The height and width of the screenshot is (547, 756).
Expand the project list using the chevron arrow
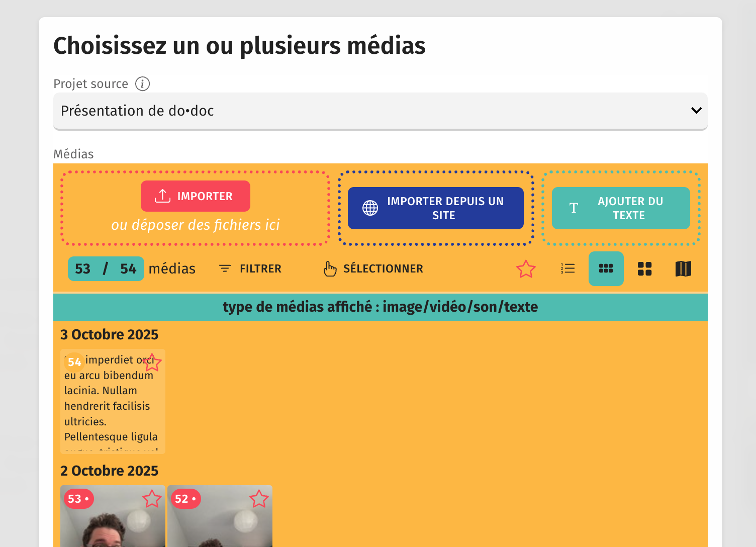(696, 111)
